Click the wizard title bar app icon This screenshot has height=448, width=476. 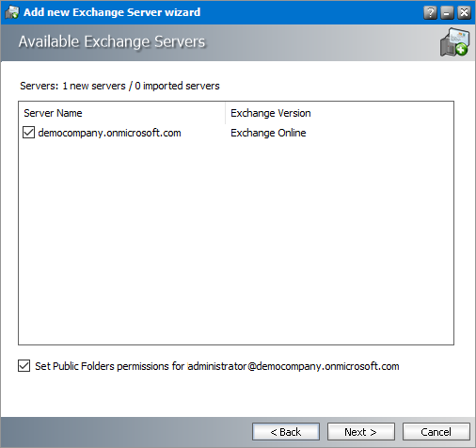pos(12,12)
